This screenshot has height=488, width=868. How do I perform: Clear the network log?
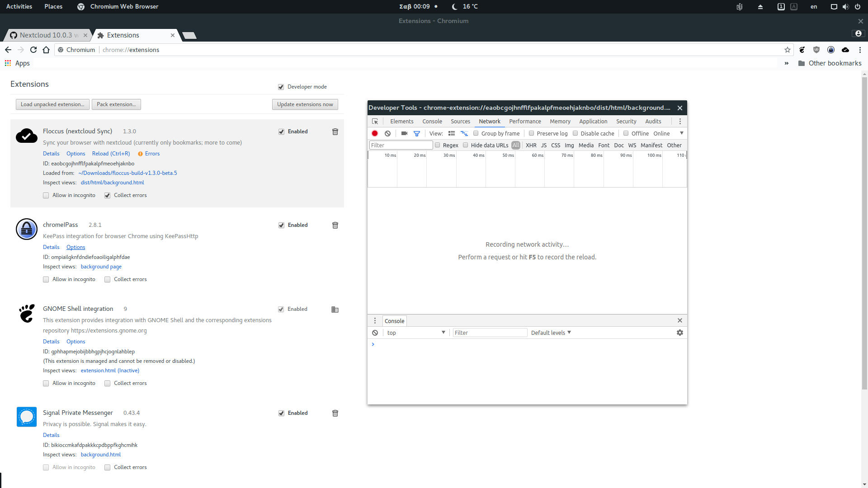pos(387,133)
